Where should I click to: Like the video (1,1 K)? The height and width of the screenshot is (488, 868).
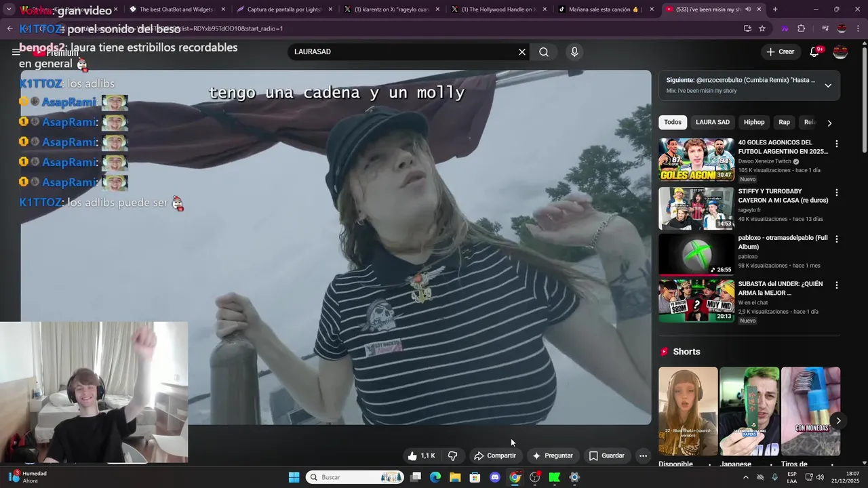421,456
